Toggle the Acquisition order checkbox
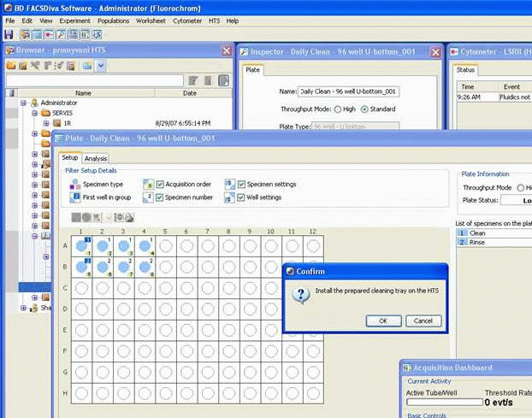 [x=160, y=184]
